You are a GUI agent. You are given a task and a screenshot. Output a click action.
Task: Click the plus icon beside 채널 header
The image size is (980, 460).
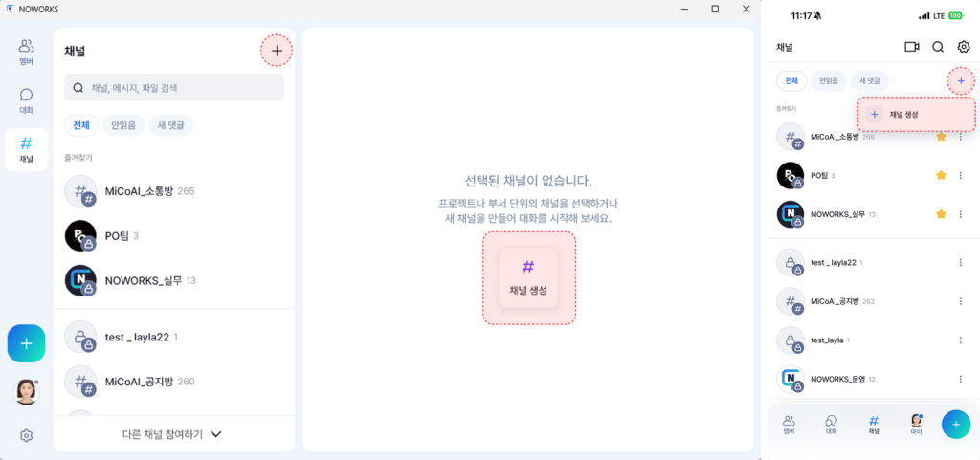tap(277, 51)
